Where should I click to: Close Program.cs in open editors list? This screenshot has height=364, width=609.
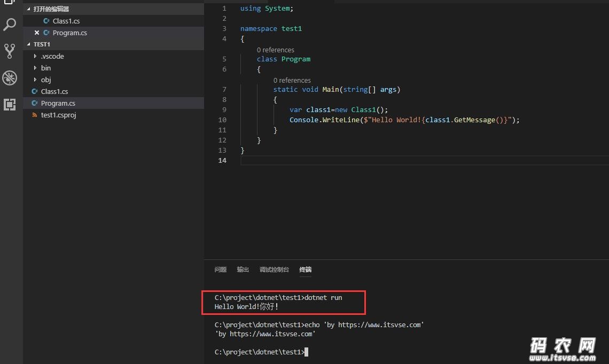coord(37,33)
